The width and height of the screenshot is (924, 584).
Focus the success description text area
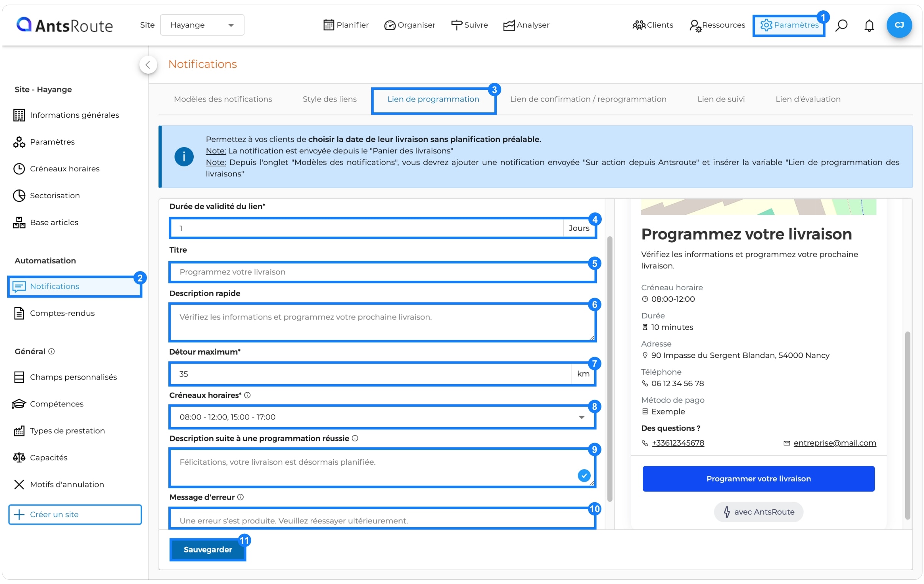click(382, 468)
